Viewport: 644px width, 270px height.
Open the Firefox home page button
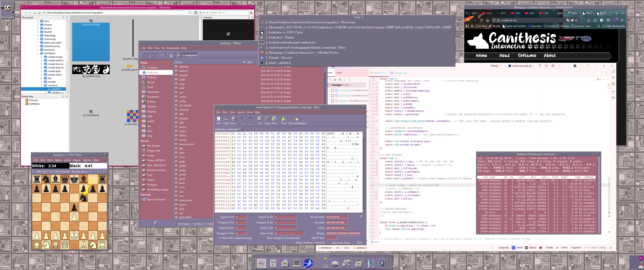pyautogui.click(x=487, y=20)
